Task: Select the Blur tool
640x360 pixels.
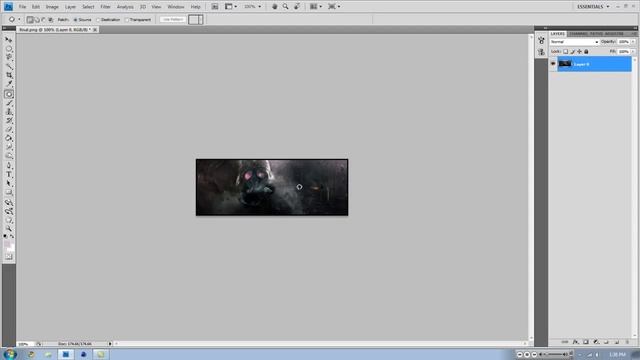Action: (x=9, y=147)
